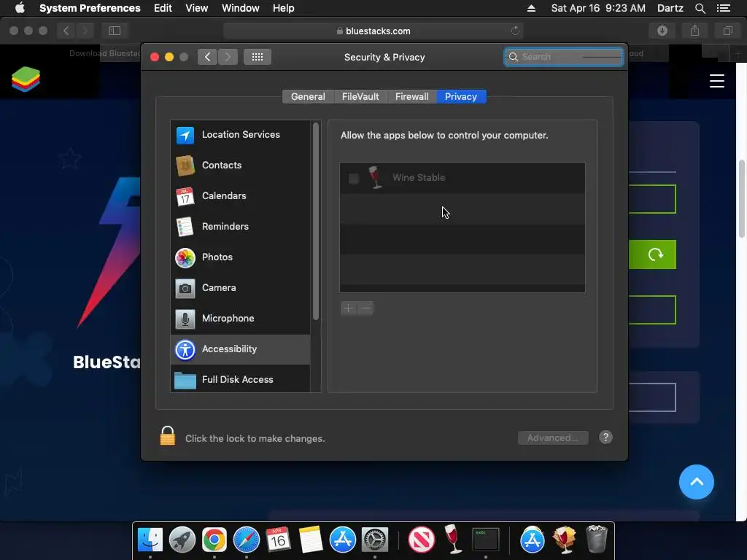747x560 pixels.
Task: Click the privacy list scrollbar
Action: coord(315,222)
